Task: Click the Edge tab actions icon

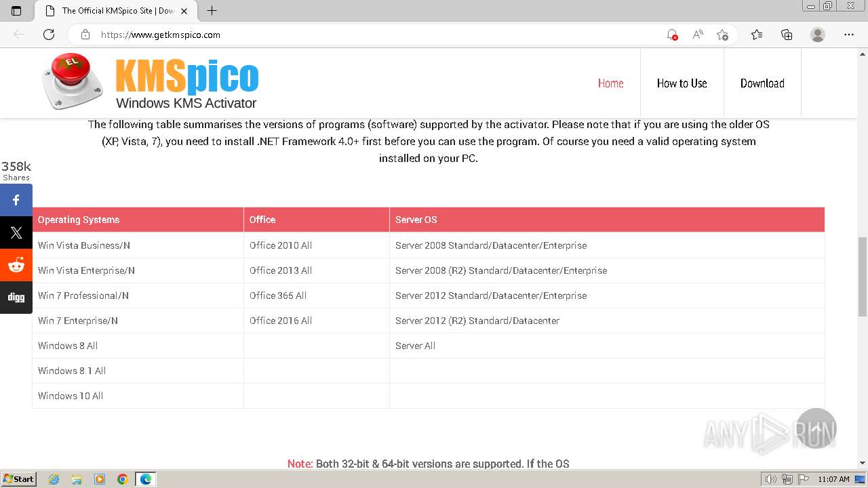Action: (16, 11)
